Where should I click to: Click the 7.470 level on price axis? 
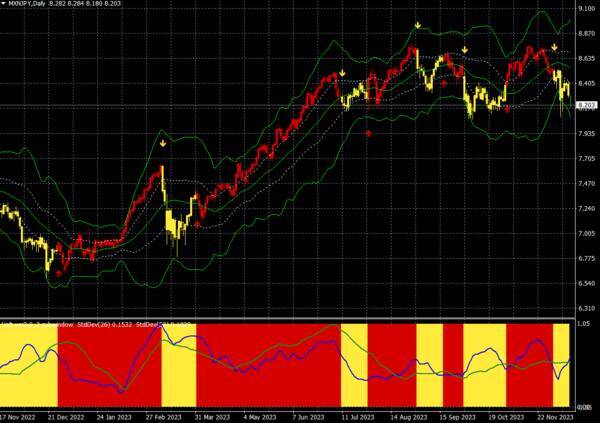pos(587,184)
